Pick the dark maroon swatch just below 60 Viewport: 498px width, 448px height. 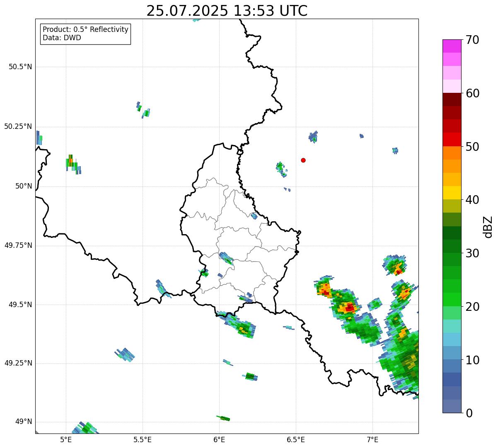[x=452, y=99]
